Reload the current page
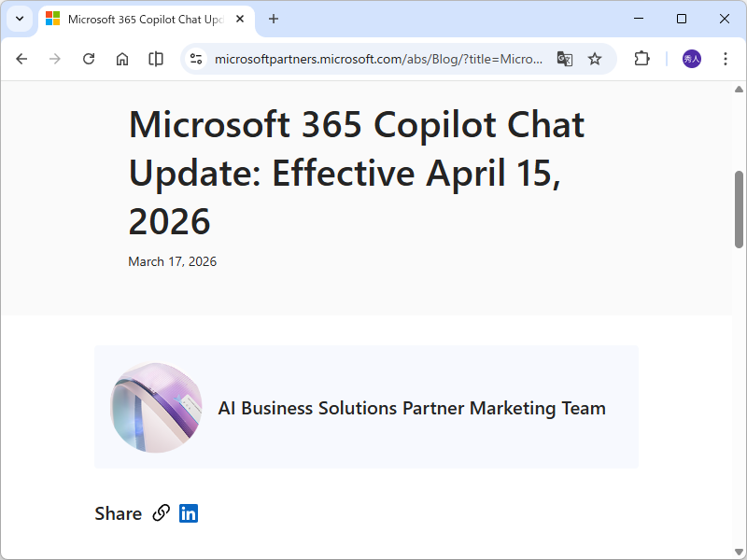This screenshot has height=560, width=747. coord(89,59)
